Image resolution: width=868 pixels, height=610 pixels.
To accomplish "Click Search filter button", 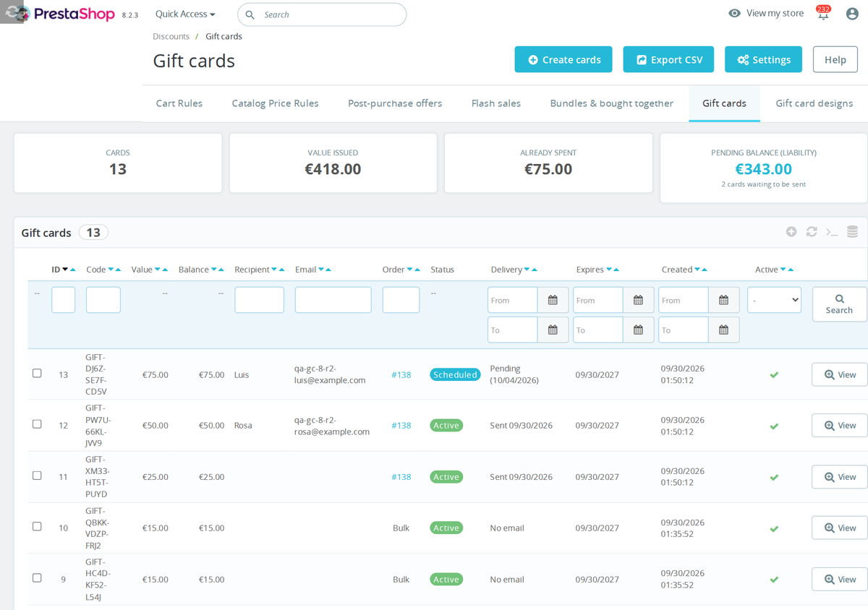I will [839, 304].
